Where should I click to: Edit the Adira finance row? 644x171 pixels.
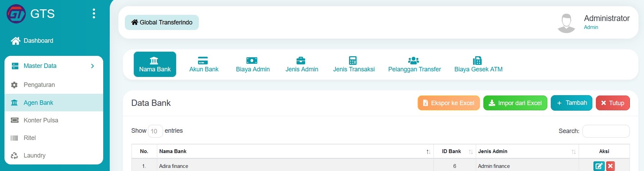coord(599,166)
